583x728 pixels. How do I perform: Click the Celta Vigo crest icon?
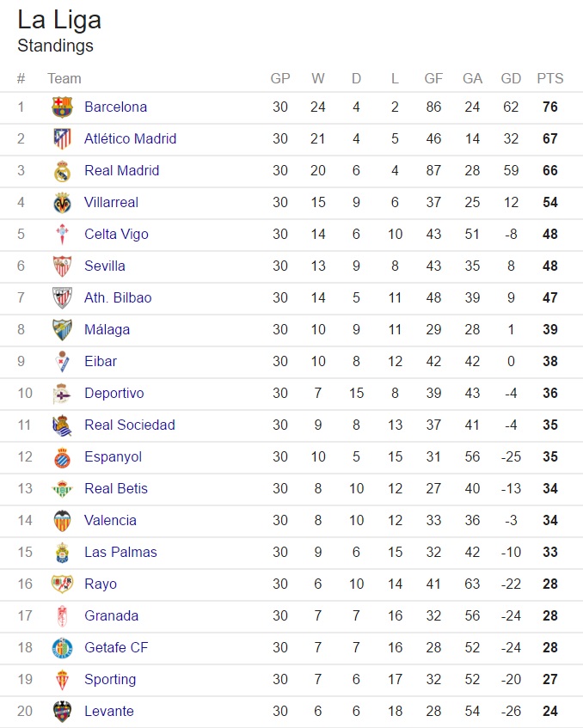[62, 235]
